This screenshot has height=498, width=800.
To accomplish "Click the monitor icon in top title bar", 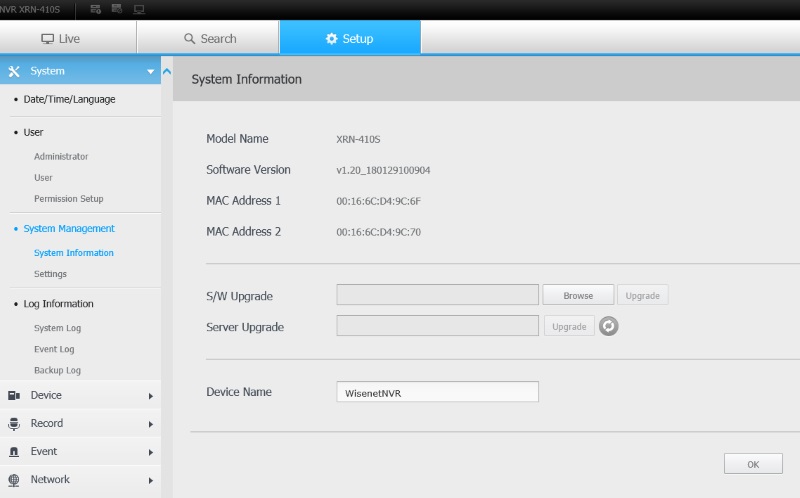I will (138, 9).
